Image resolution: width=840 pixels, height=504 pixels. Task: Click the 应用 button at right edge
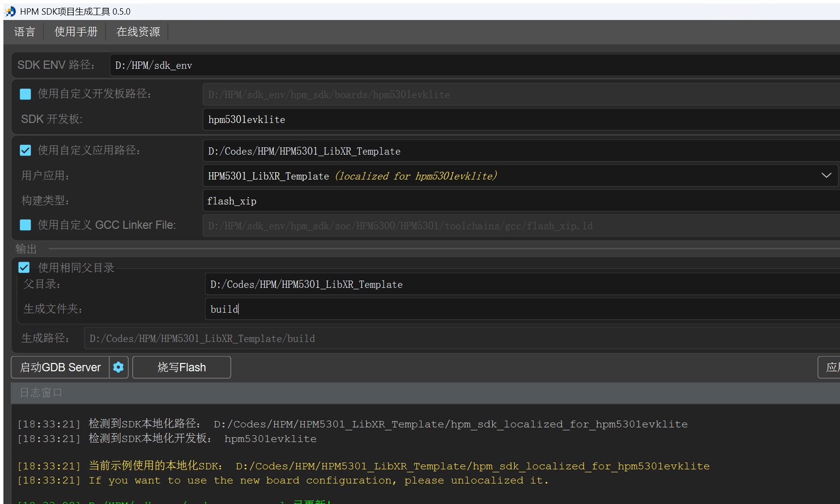pos(833,367)
